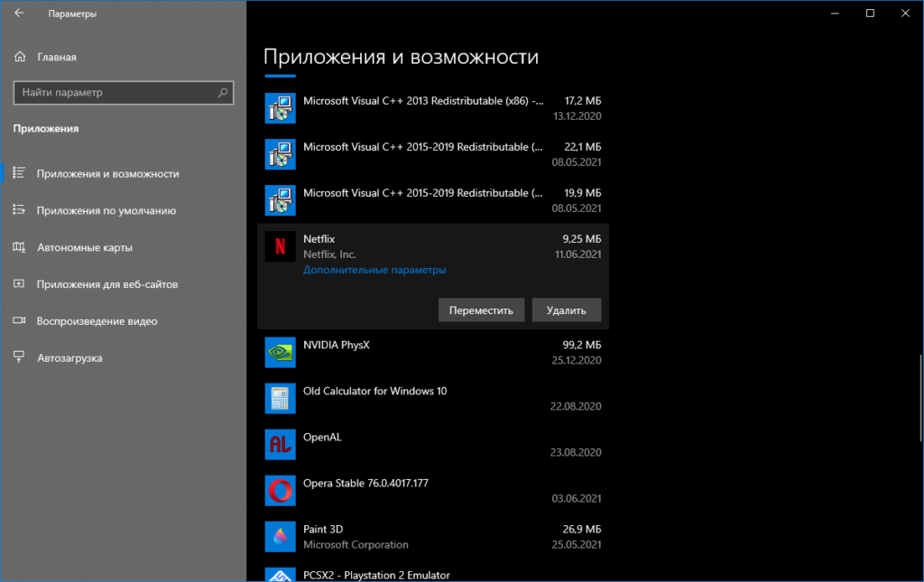Click the 99,2 МБ size of NVIDIA PhysX

coord(582,346)
